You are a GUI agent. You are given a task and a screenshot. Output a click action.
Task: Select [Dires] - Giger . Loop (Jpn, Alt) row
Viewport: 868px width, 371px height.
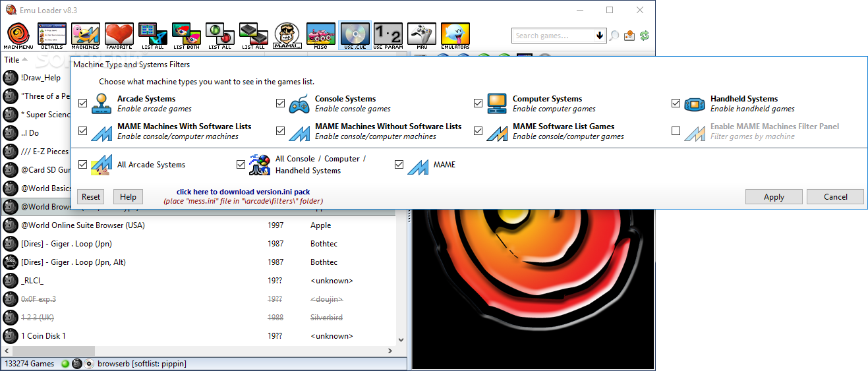click(198, 262)
